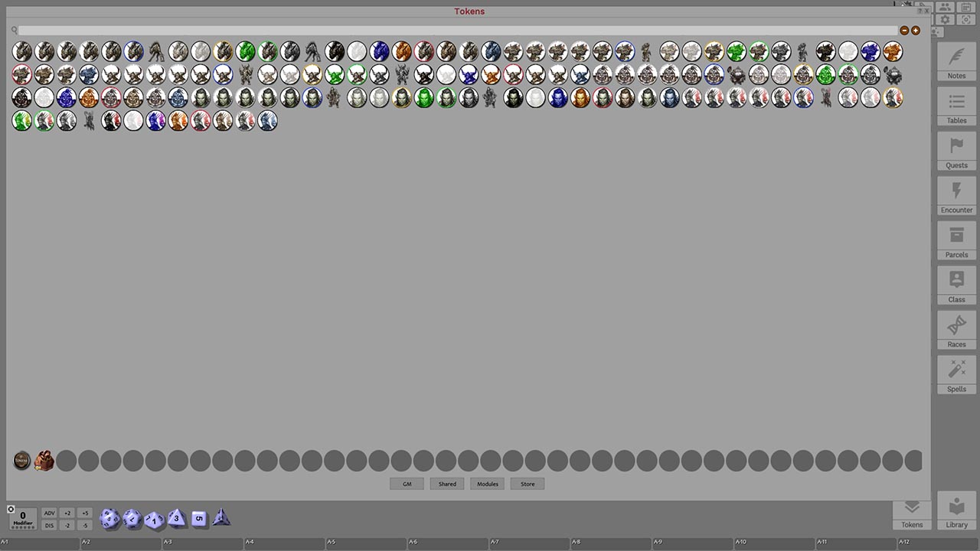Open the Class panel from the sidebar

(x=956, y=286)
